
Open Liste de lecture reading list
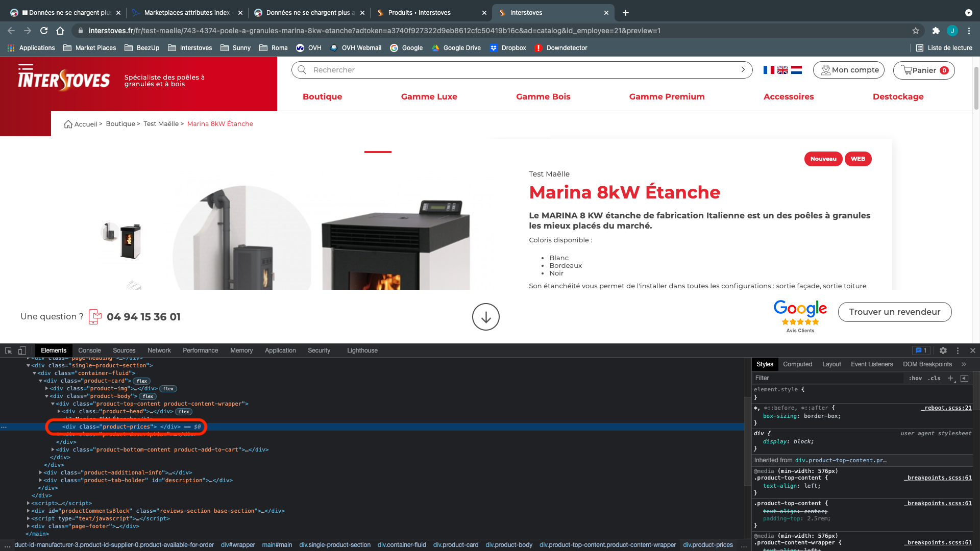(944, 48)
